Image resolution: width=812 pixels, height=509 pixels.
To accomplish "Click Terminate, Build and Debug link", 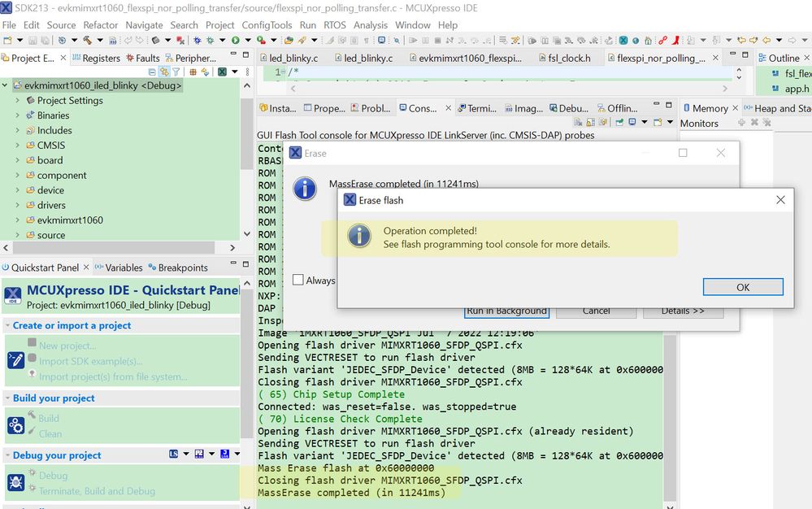I will pos(97,491).
